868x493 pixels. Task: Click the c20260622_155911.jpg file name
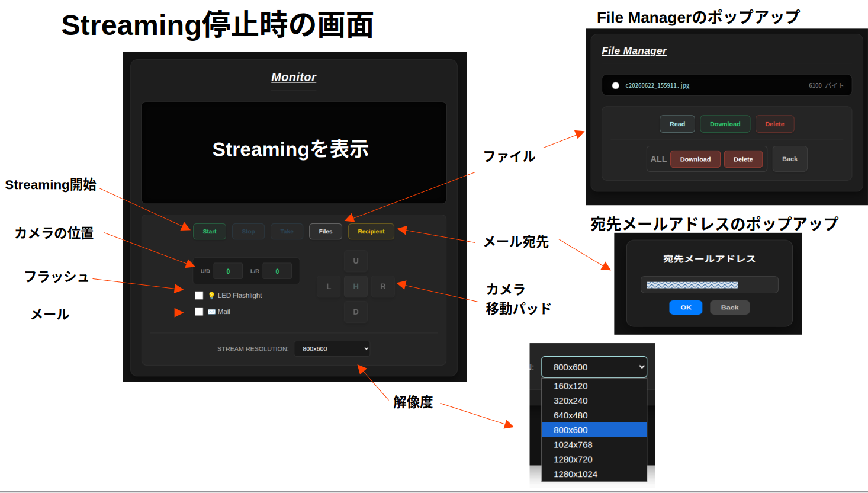pos(657,85)
